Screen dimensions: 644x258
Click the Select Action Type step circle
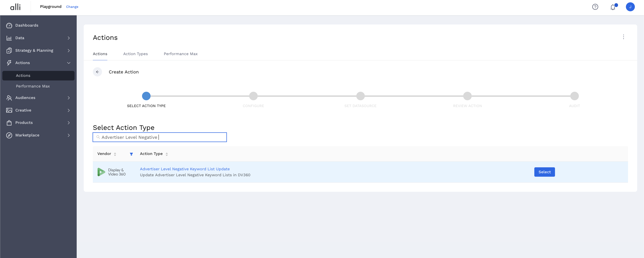coord(146,96)
